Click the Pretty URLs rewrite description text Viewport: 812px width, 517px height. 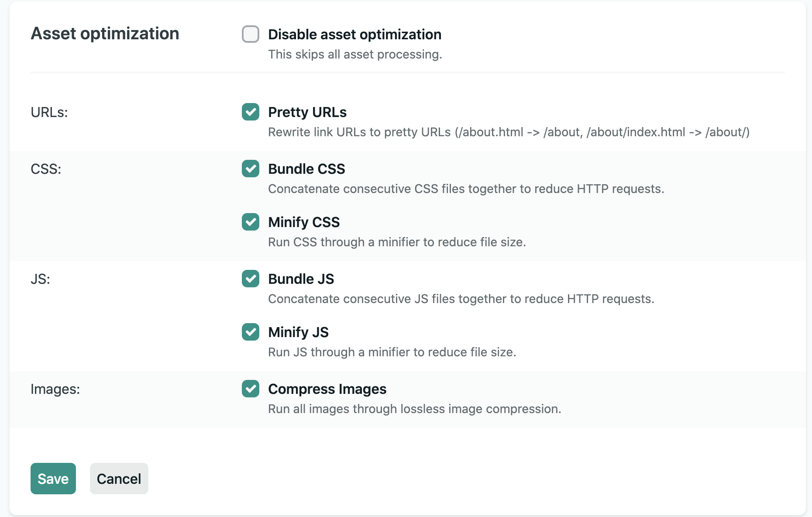click(509, 132)
